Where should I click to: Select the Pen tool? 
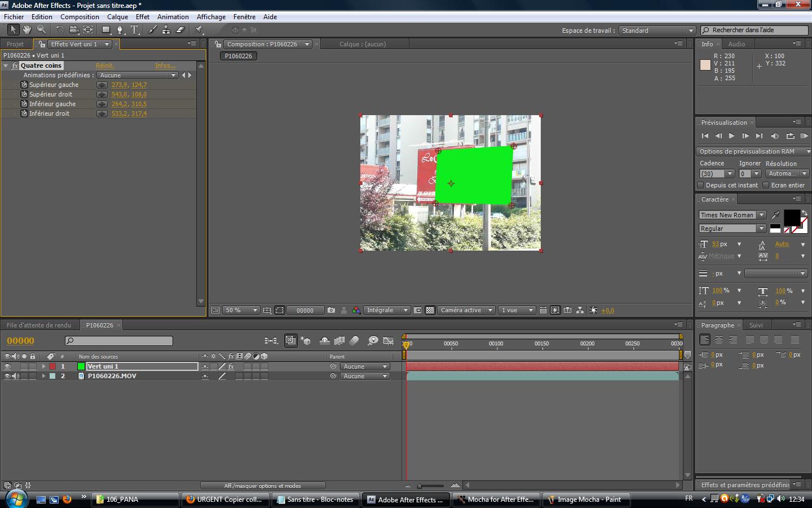(120, 30)
